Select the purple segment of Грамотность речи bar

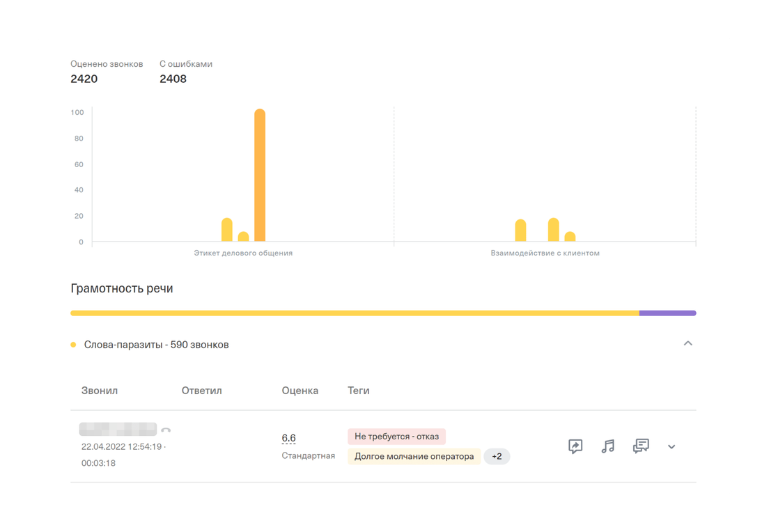tap(667, 313)
